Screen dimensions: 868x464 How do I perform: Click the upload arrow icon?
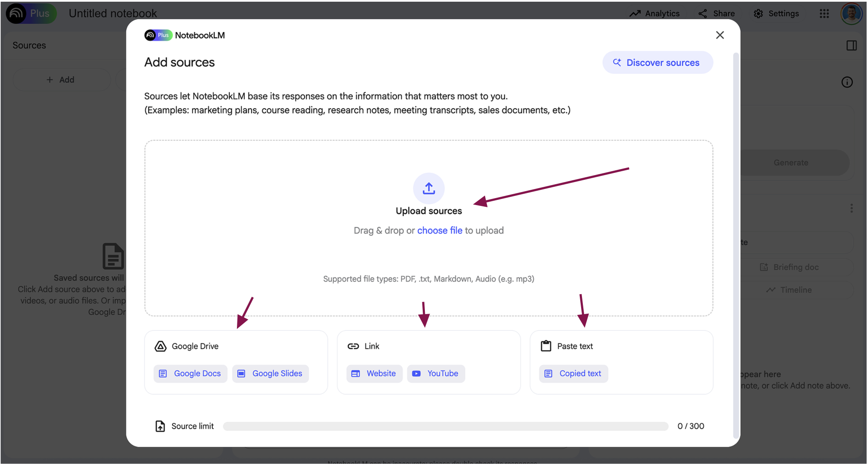coord(428,188)
